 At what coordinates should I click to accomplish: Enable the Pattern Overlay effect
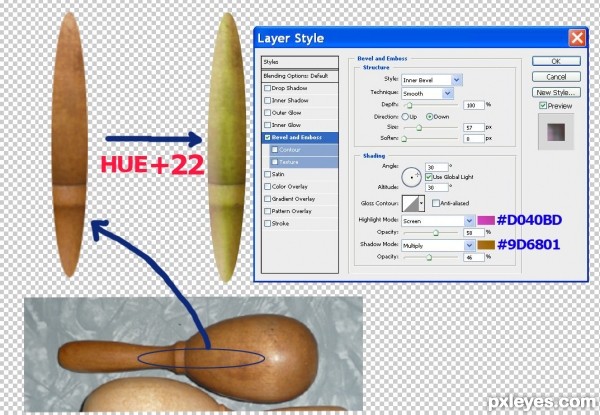(267, 211)
